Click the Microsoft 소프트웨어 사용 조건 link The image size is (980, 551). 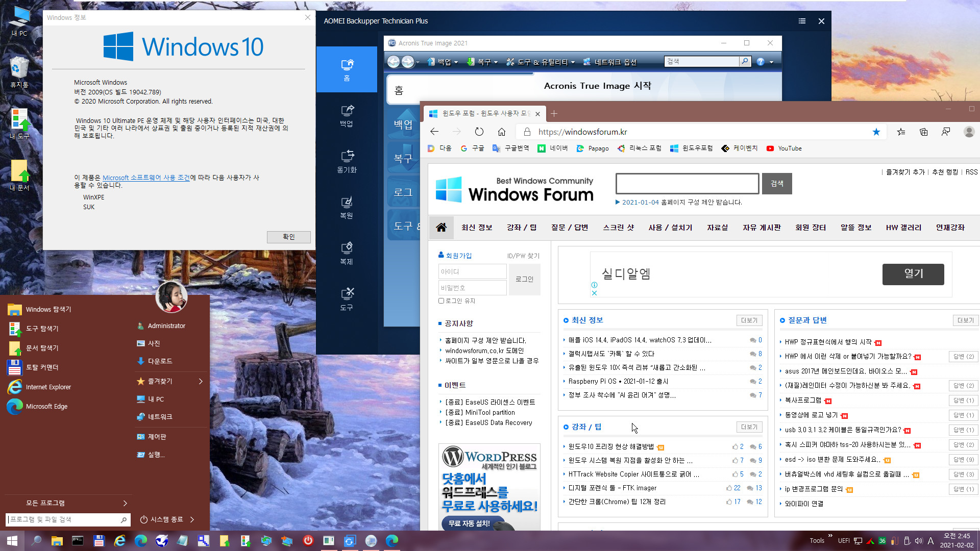click(x=146, y=178)
